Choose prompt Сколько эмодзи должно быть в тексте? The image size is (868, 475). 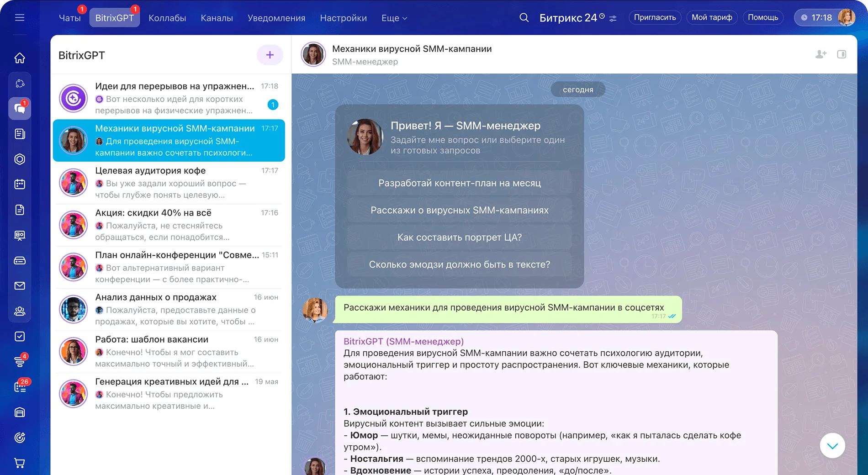[460, 264]
